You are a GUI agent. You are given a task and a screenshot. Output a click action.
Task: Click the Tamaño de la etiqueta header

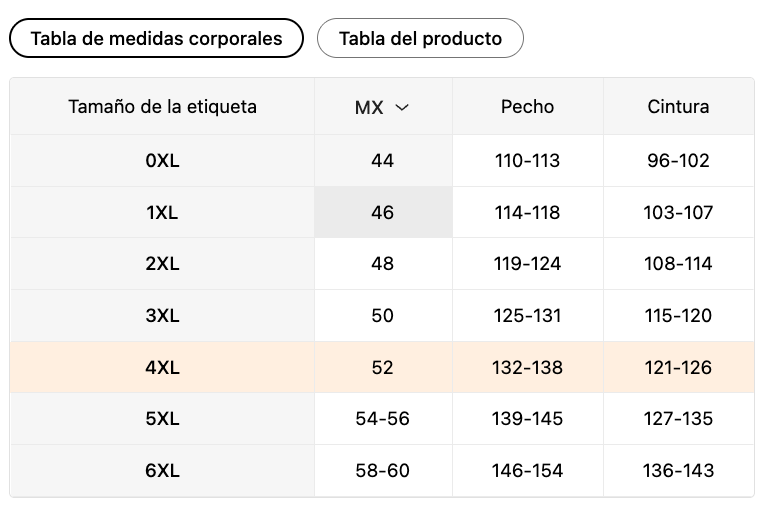pos(162,107)
